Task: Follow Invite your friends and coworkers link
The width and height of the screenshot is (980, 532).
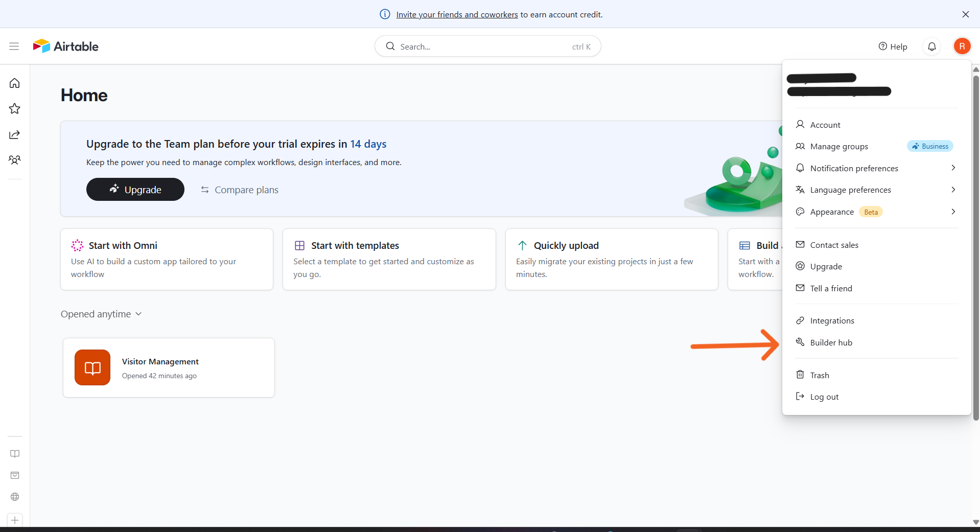Action: [x=457, y=15]
